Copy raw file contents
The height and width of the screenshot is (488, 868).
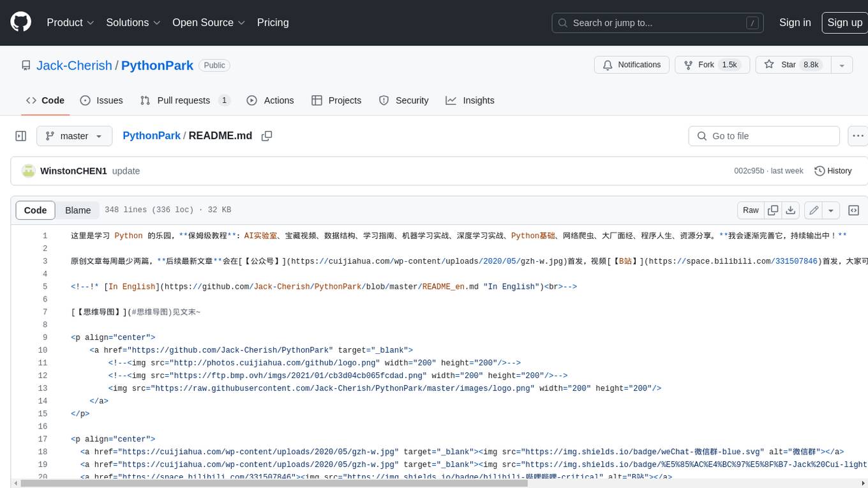click(x=773, y=210)
